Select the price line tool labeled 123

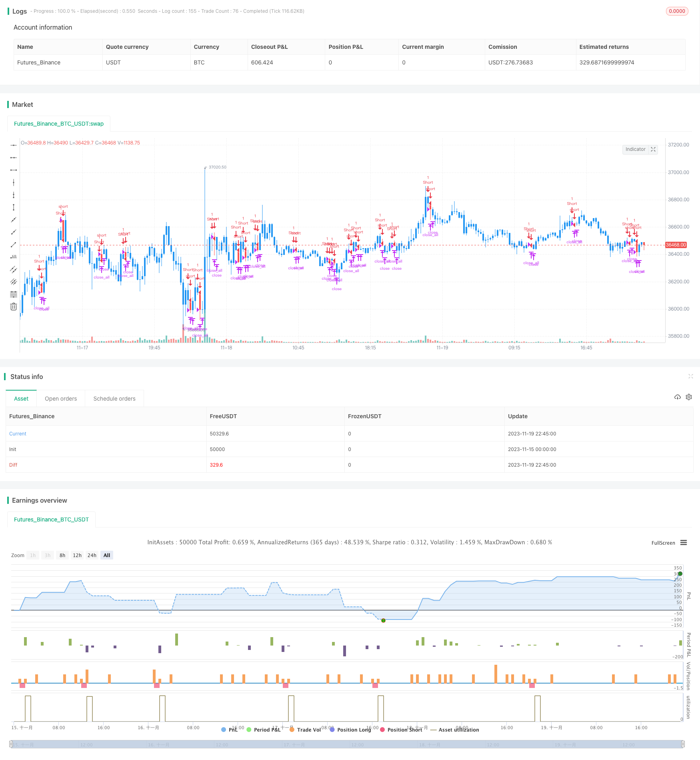click(x=14, y=257)
